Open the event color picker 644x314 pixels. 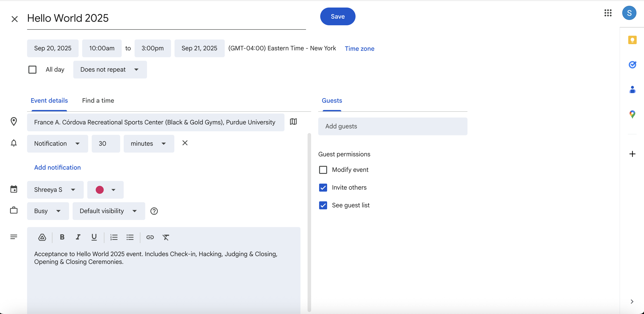(x=105, y=190)
